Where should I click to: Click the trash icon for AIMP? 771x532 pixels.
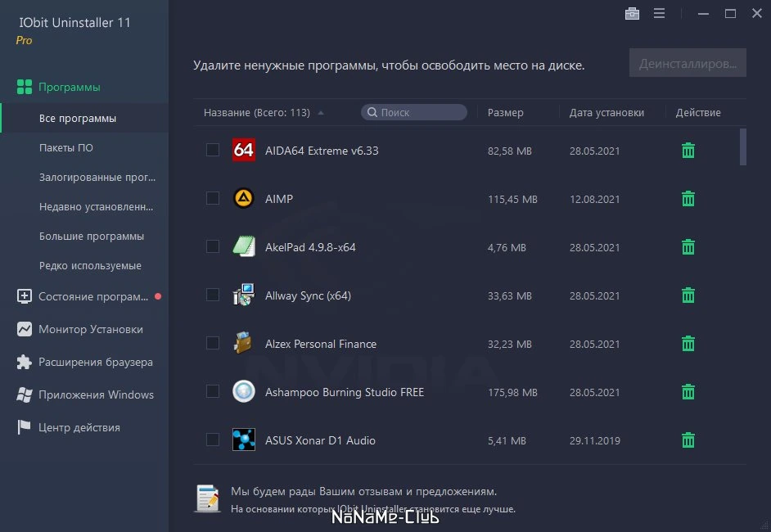[688, 199]
